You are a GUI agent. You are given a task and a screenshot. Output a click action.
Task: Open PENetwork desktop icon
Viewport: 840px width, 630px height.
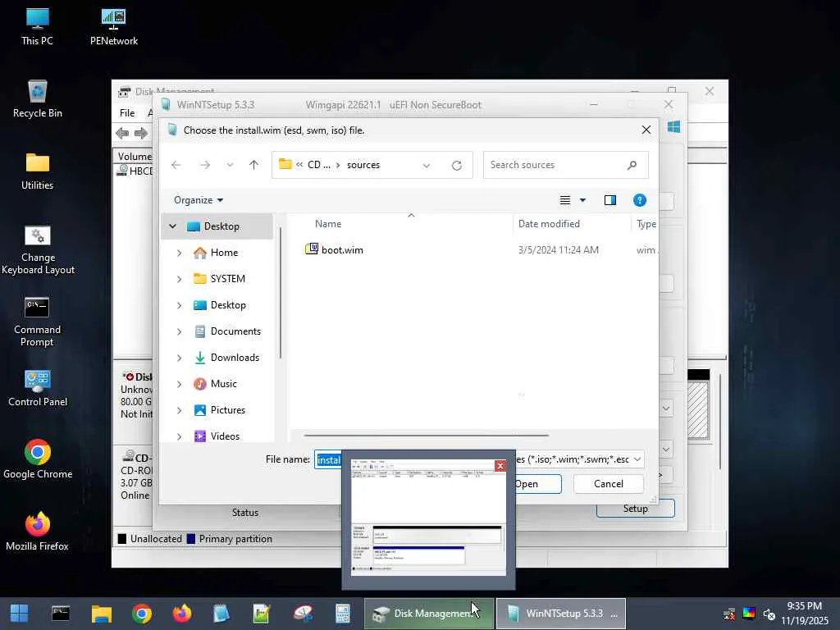click(113, 27)
